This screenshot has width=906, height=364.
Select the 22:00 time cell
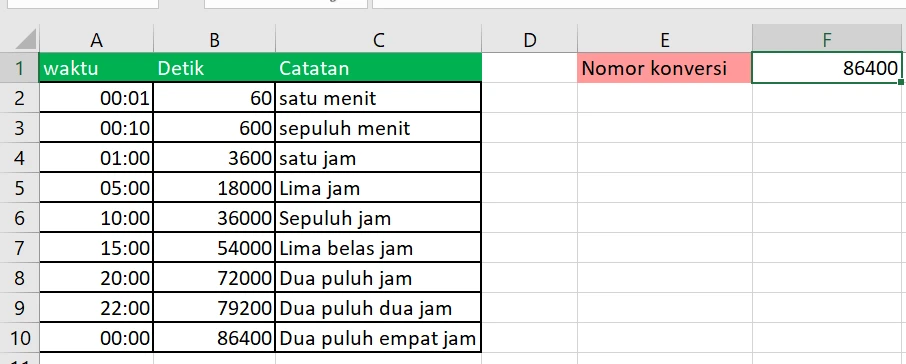coord(96,308)
